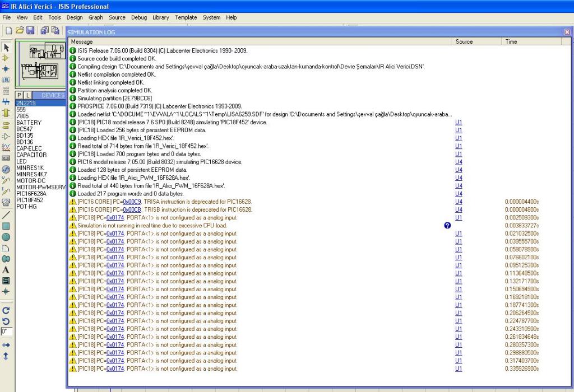Activate Selection Mode arrow tool
Image resolution: width=574 pixels, height=392 pixels.
pyautogui.click(x=6, y=47)
